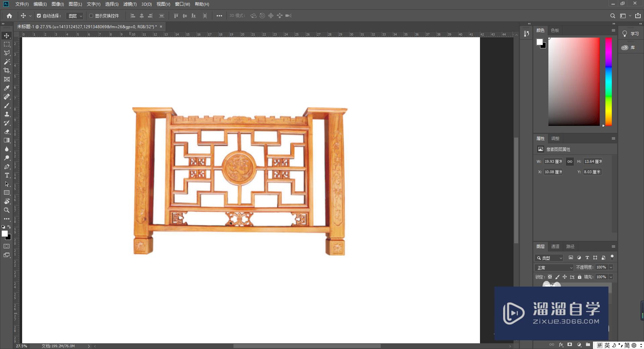Click the foreground color swatch in toolbox

[x=4, y=234]
